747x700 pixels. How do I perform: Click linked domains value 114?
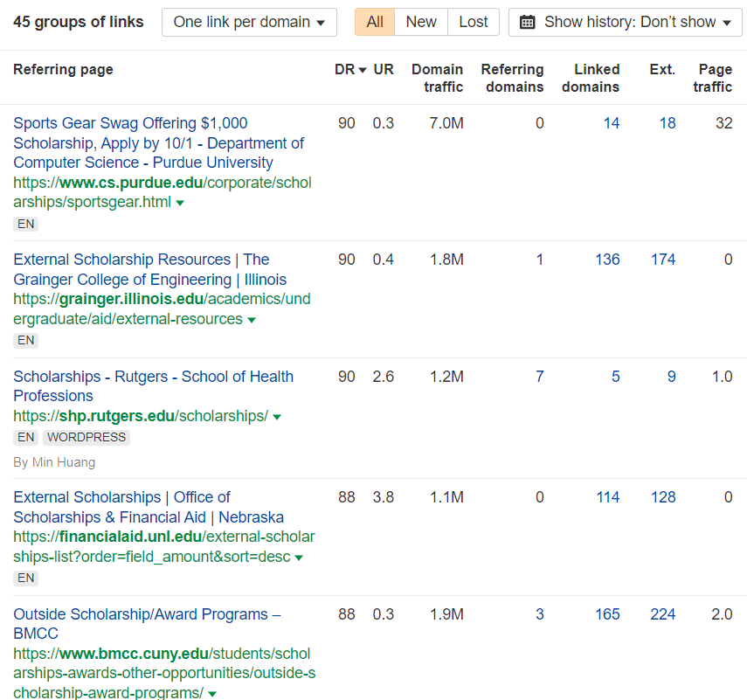[x=608, y=497]
